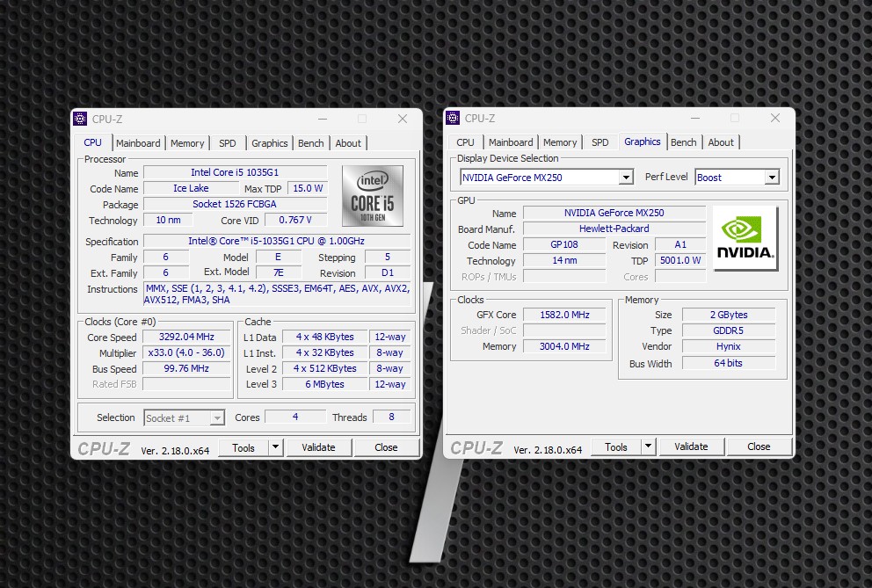Click the L1 Data cache value 4 x 48 KBytes
The width and height of the screenshot is (872, 588).
pyautogui.click(x=324, y=337)
